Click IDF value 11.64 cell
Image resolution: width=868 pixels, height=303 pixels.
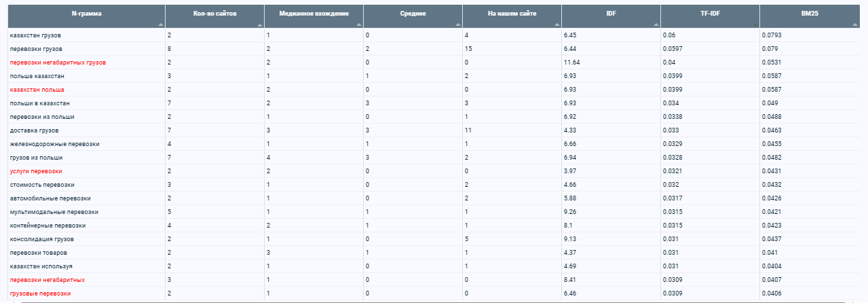click(x=611, y=63)
